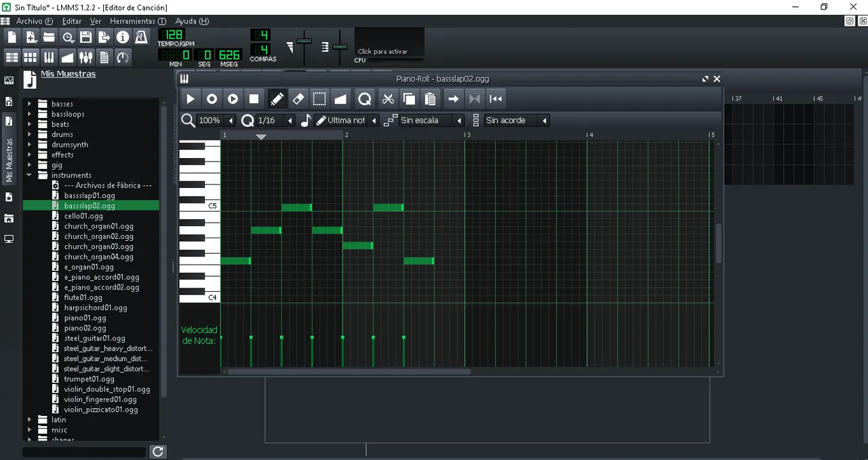This screenshot has width=868, height=460.
Task: Select trumpet01.ogg sample
Action: tap(89, 379)
